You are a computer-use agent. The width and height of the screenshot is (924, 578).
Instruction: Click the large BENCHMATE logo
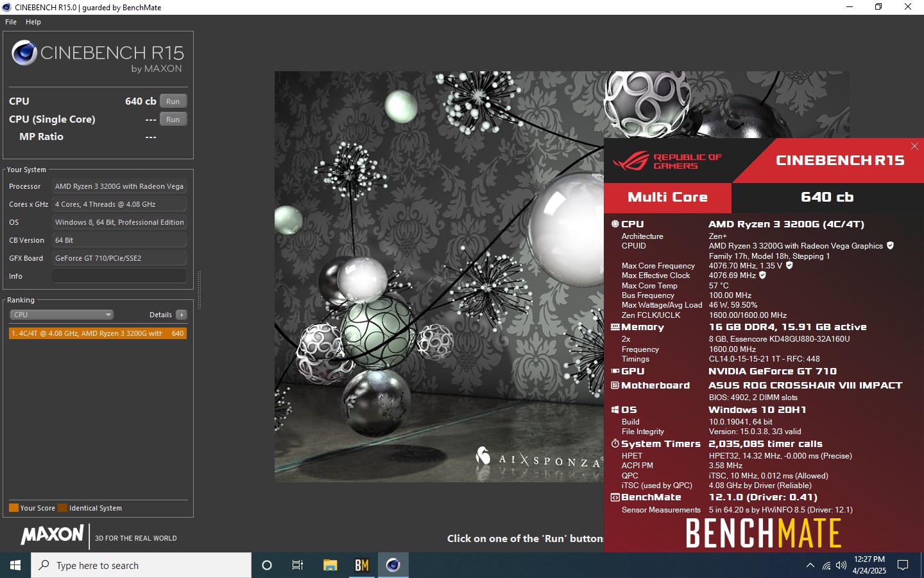pyautogui.click(x=764, y=533)
